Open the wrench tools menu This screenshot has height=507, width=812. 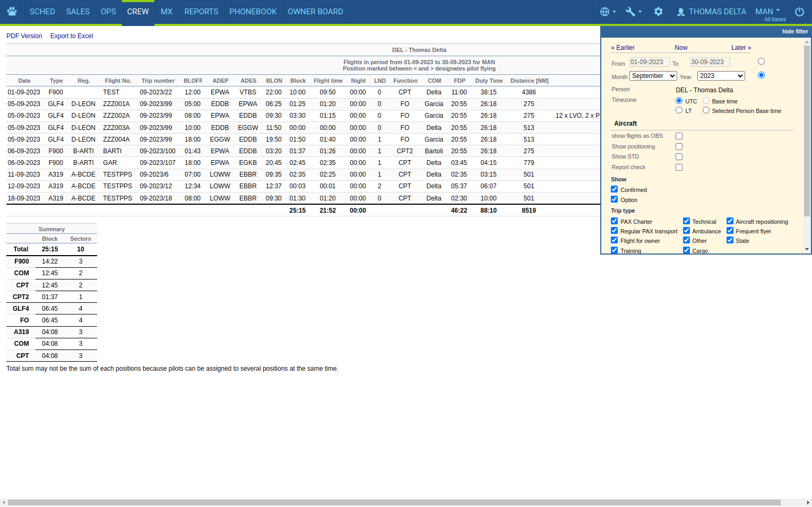[x=633, y=12]
